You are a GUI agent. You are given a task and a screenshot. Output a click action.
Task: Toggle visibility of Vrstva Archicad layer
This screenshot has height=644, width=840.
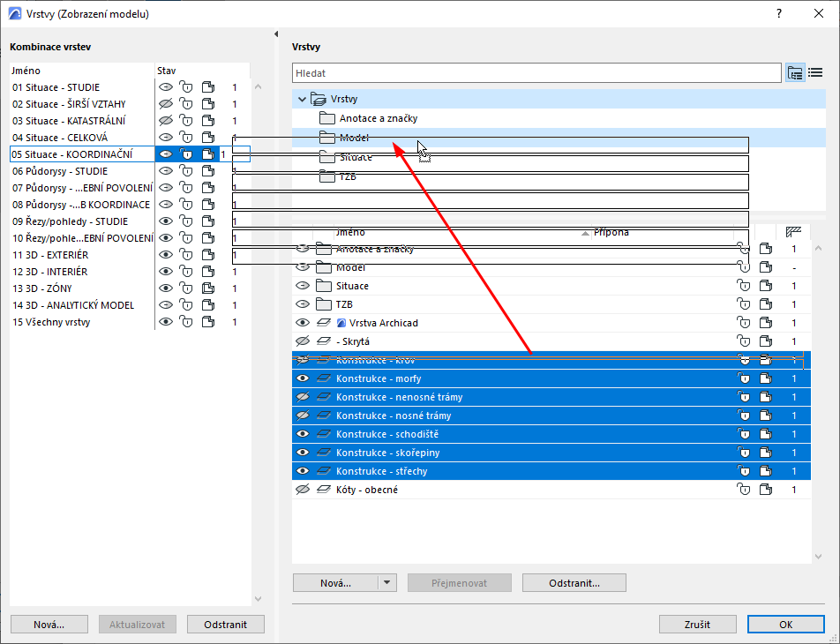tap(303, 323)
